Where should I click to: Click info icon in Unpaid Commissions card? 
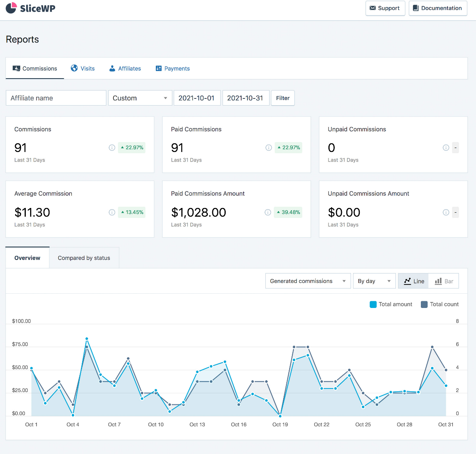[446, 148]
